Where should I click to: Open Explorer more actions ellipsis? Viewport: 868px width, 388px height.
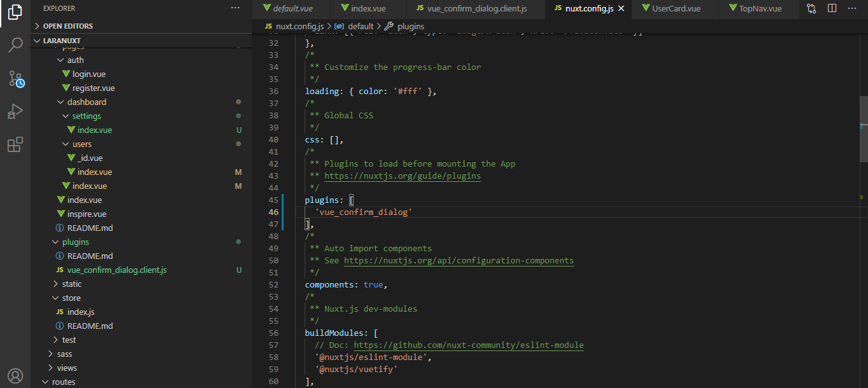235,8
